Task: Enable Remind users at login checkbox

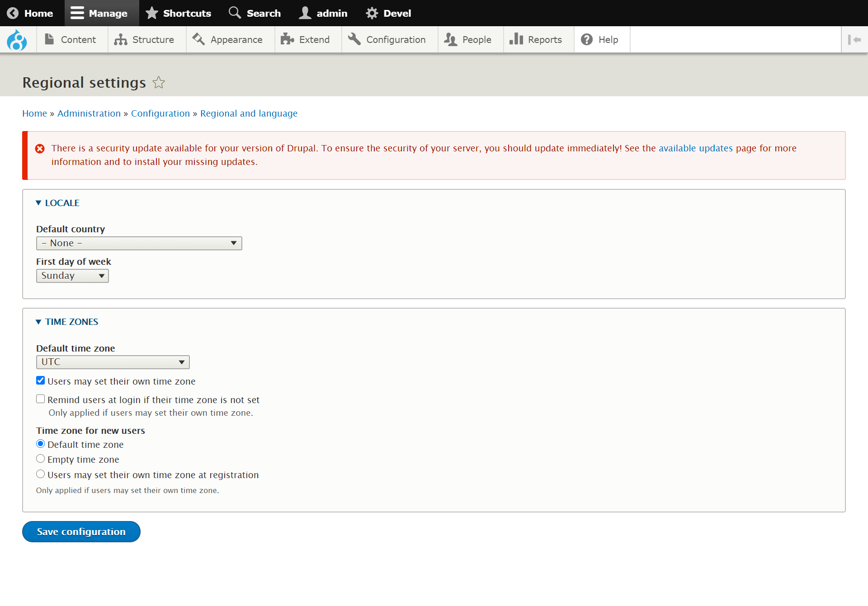Action: point(41,399)
